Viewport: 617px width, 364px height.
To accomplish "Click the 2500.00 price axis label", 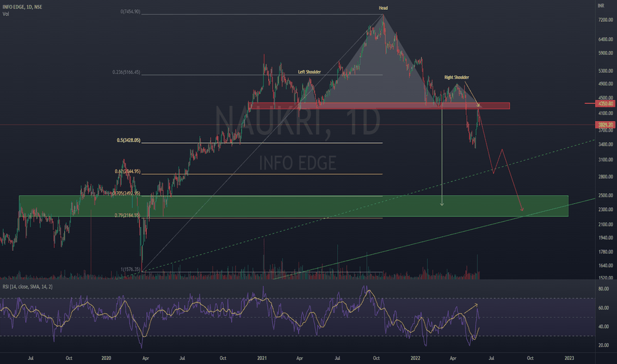I will [606, 195].
